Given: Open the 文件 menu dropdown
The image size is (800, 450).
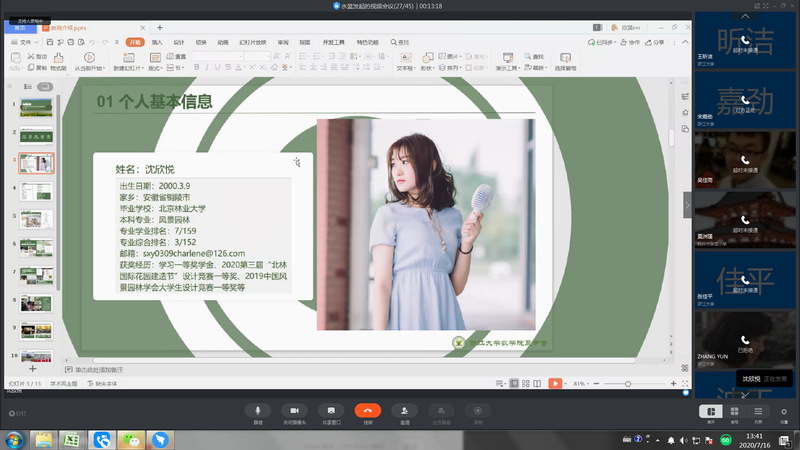Looking at the screenshot, I should (25, 42).
